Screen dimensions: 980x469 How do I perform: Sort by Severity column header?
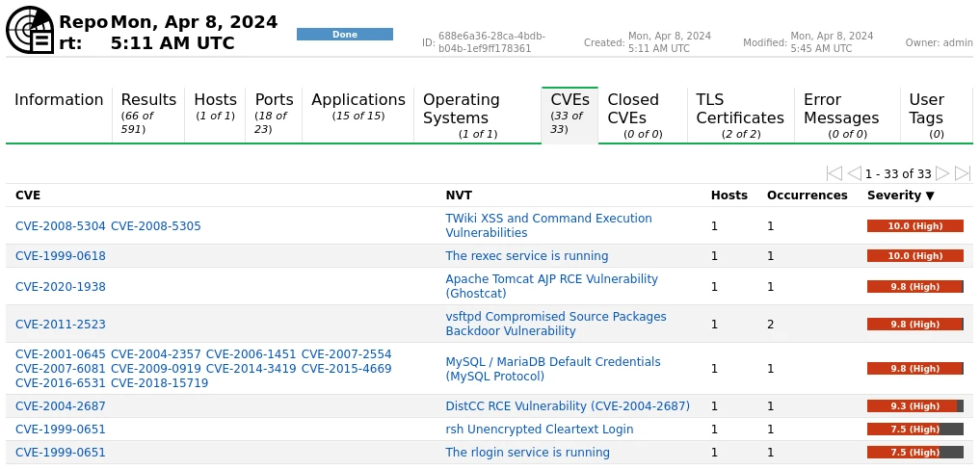coord(900,195)
